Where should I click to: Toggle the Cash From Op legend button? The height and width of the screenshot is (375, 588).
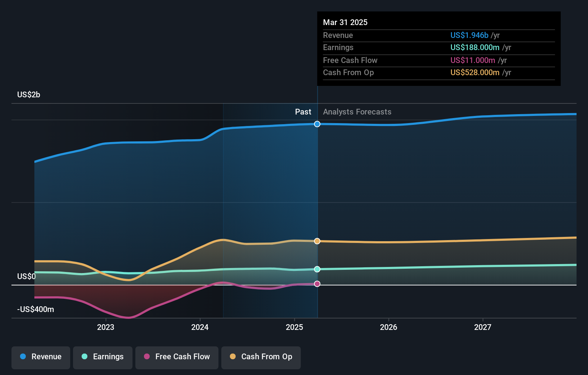click(x=261, y=357)
